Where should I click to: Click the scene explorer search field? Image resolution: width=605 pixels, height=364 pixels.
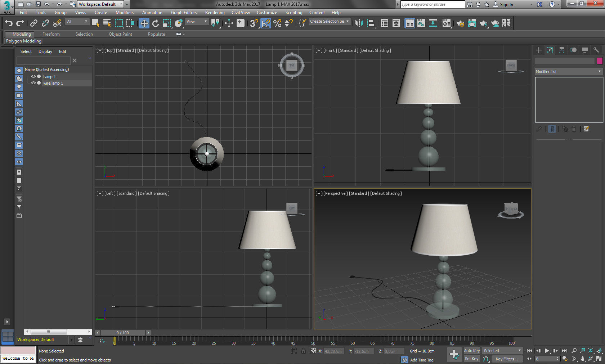point(44,60)
